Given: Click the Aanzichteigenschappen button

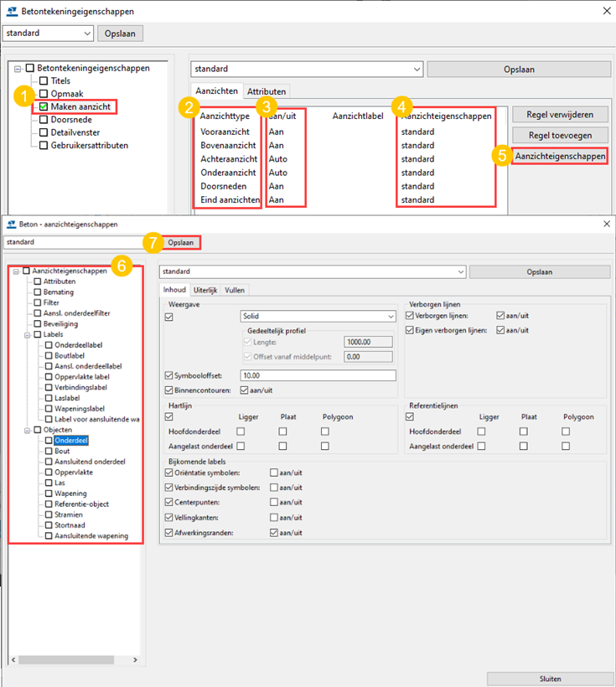Looking at the screenshot, I should [560, 157].
